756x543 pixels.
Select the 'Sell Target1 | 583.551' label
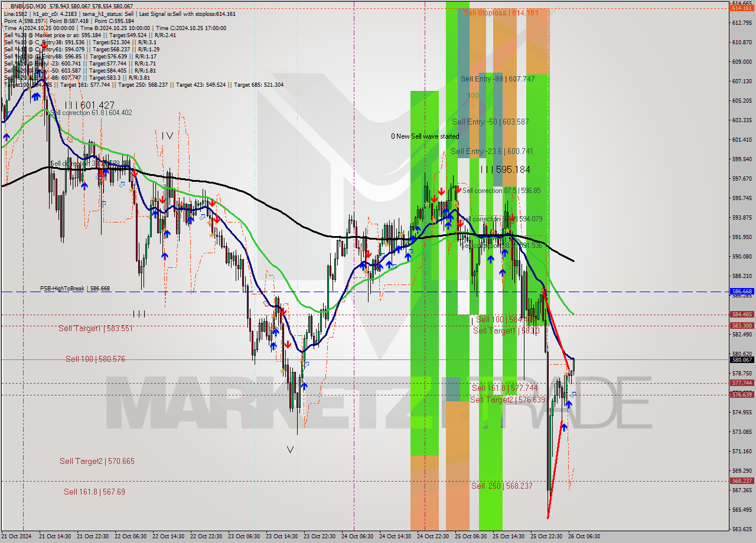[x=96, y=328]
